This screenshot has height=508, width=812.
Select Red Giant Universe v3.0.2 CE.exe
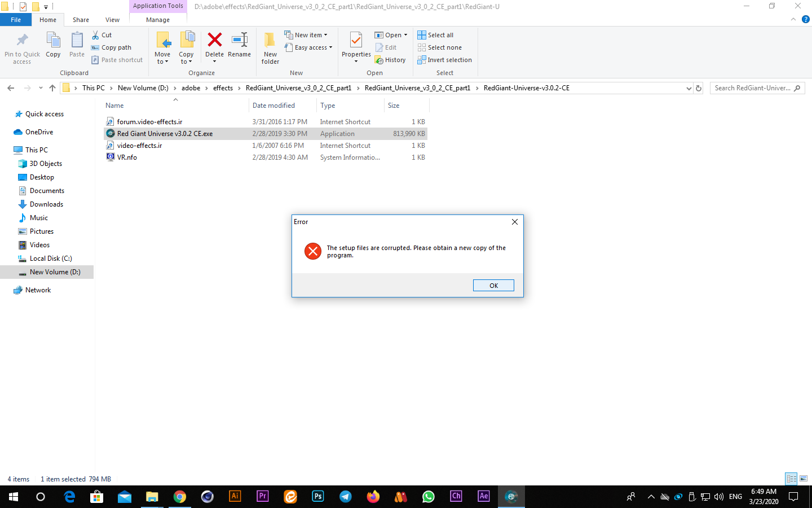tap(266, 134)
